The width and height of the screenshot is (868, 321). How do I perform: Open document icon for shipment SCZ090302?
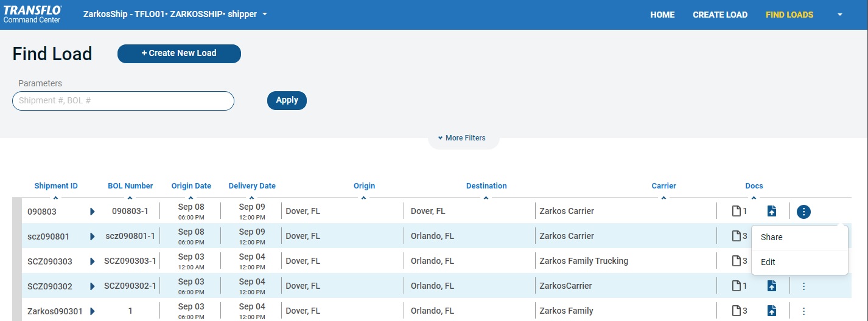tap(737, 286)
